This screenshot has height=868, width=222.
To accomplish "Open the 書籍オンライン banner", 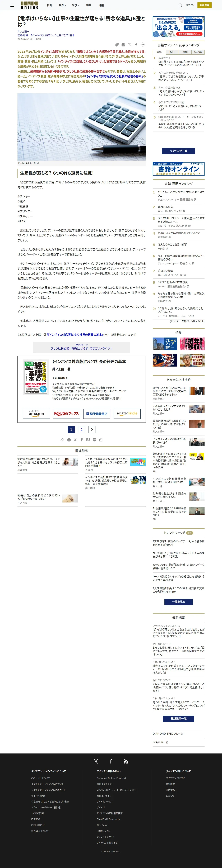I will click(178, 169).
